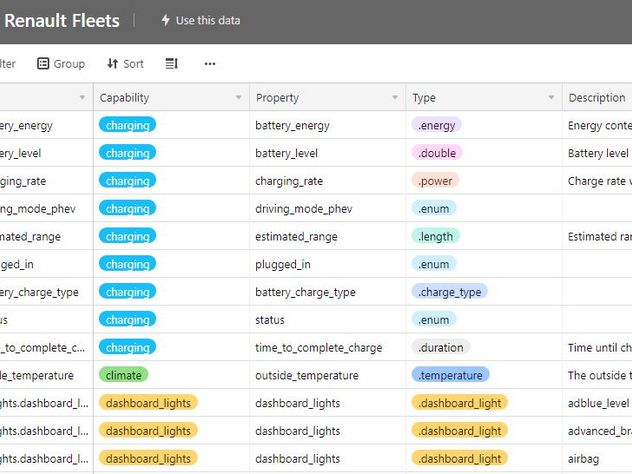The width and height of the screenshot is (632, 474).
Task: Select the charging tag in battery_energy row
Action: 127,125
